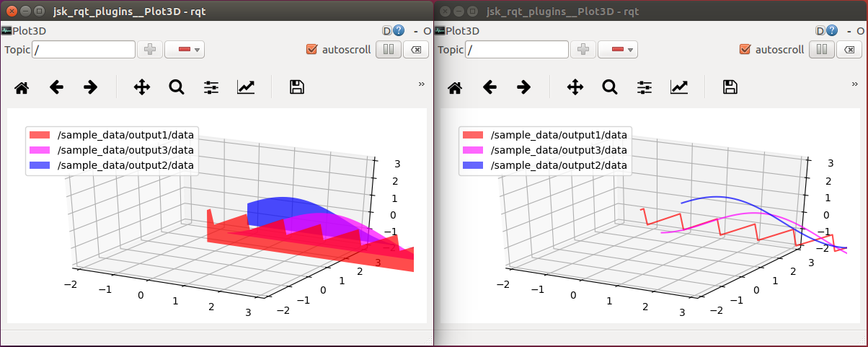This screenshot has height=347, width=868.
Task: Maximize the left rqt window
Action: [38, 11]
